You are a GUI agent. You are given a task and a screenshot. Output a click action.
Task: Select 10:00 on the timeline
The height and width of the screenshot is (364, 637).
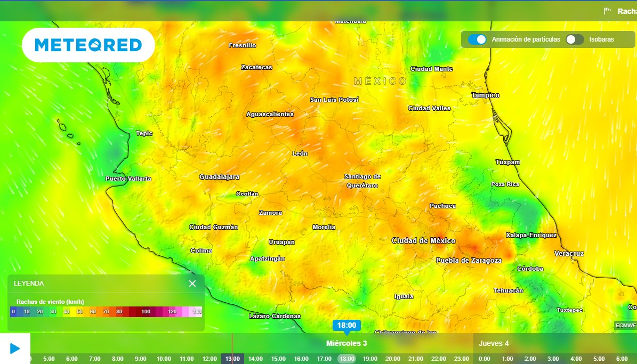tap(164, 359)
